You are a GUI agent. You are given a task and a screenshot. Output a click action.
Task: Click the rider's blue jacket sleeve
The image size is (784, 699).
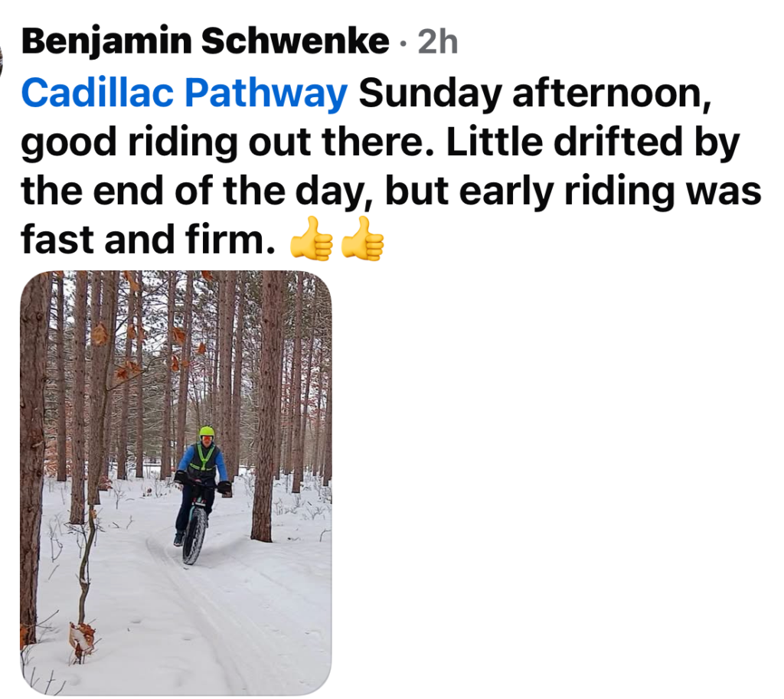point(222,464)
